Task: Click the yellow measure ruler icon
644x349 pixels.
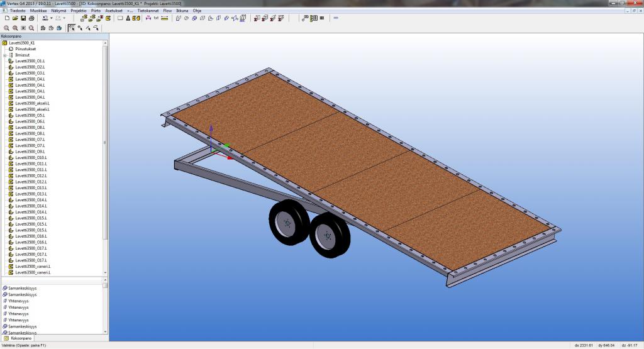Action: [165, 18]
